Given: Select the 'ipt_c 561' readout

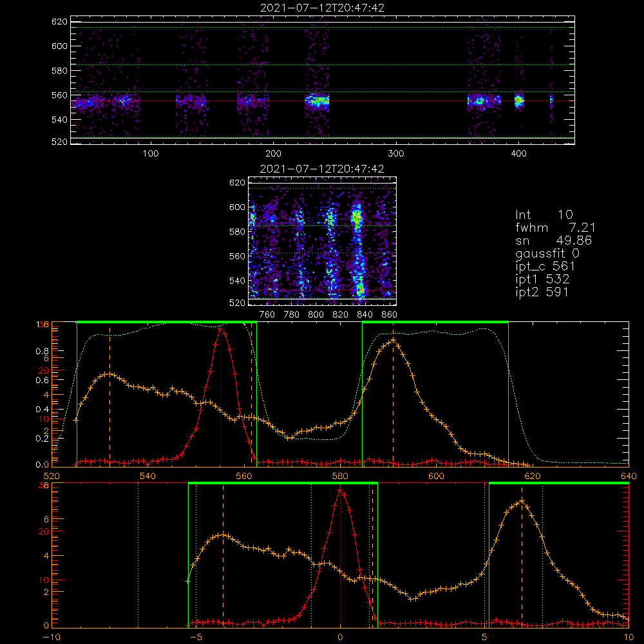Looking at the screenshot, I should [545, 267].
